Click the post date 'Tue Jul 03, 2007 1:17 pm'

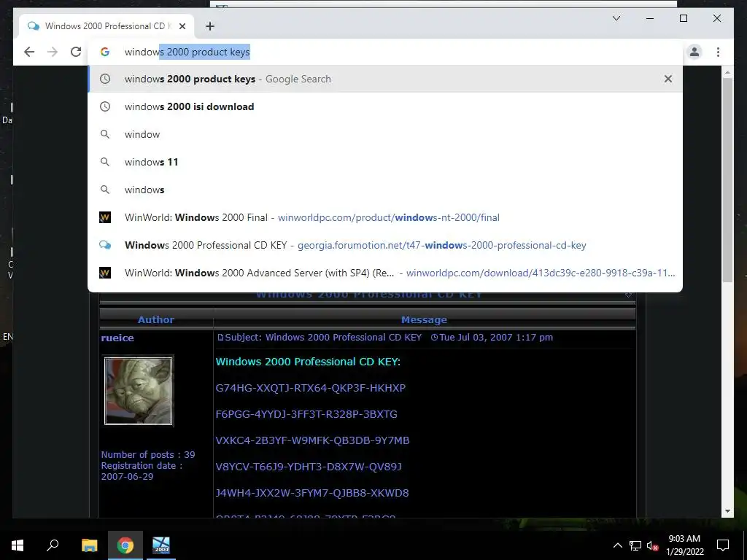(496, 338)
